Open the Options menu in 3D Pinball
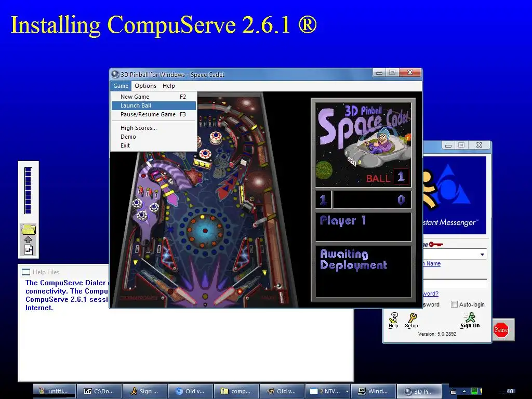The width and height of the screenshot is (532, 399). (145, 86)
